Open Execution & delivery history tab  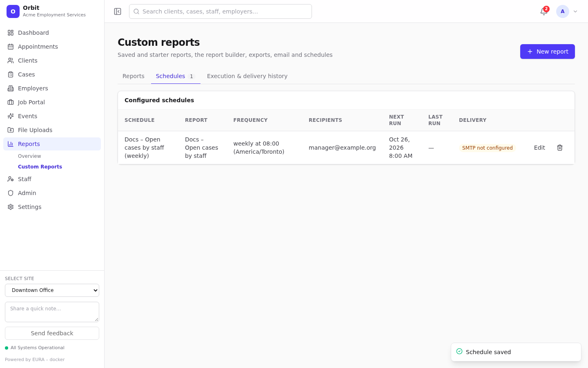pyautogui.click(x=247, y=76)
